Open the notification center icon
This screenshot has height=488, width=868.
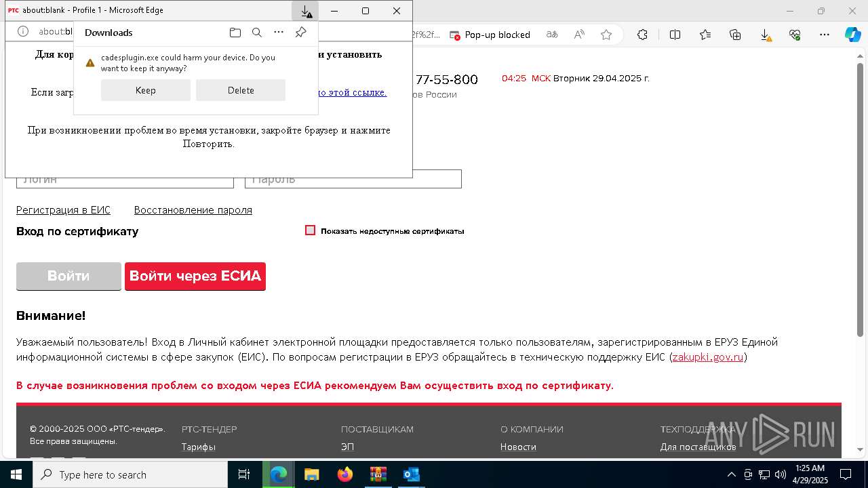(846, 474)
